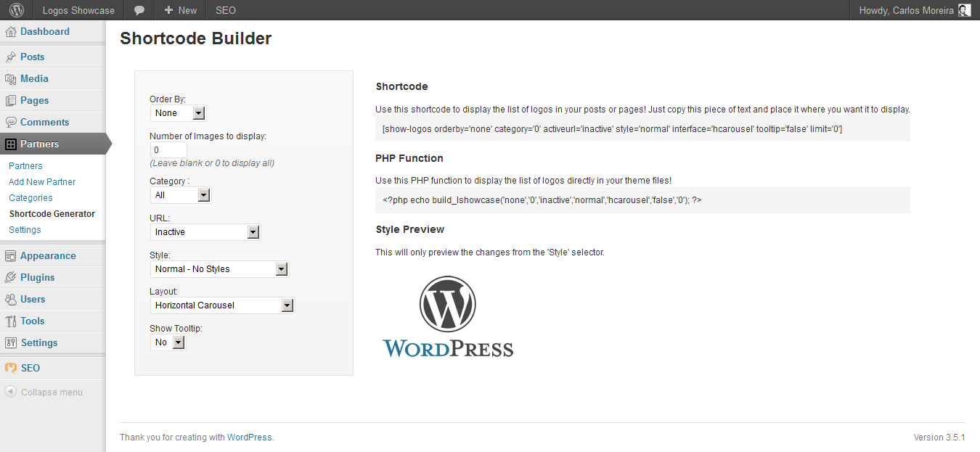Image resolution: width=980 pixels, height=452 pixels.
Task: Click the Collapse menu arrow icon
Action: click(x=10, y=392)
